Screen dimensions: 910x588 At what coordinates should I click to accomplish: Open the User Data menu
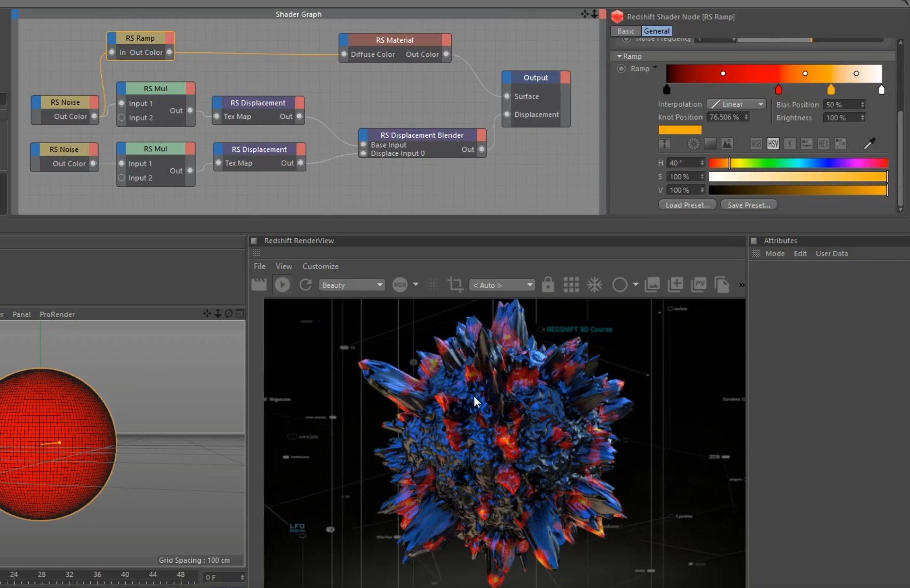(831, 254)
